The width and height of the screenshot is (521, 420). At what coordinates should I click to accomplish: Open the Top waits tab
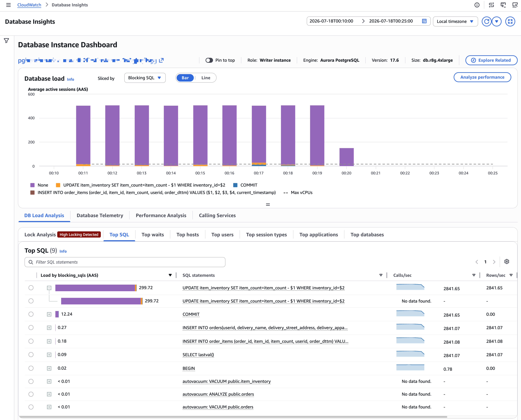pos(153,234)
